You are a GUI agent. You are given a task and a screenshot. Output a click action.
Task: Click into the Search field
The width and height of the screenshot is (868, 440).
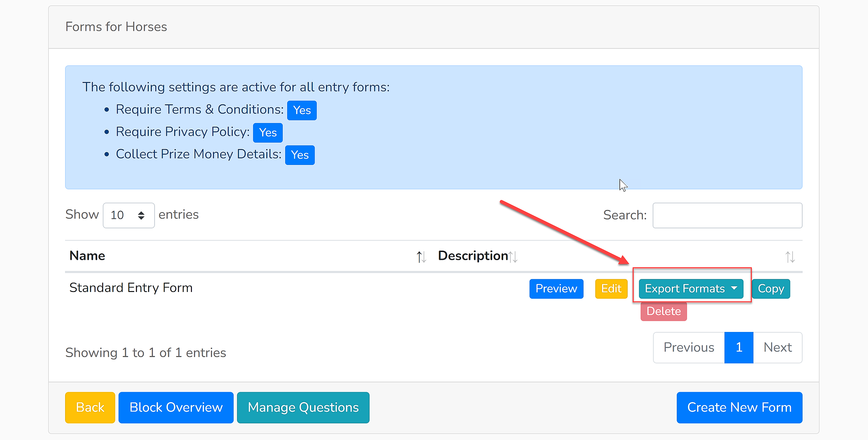pyautogui.click(x=727, y=215)
